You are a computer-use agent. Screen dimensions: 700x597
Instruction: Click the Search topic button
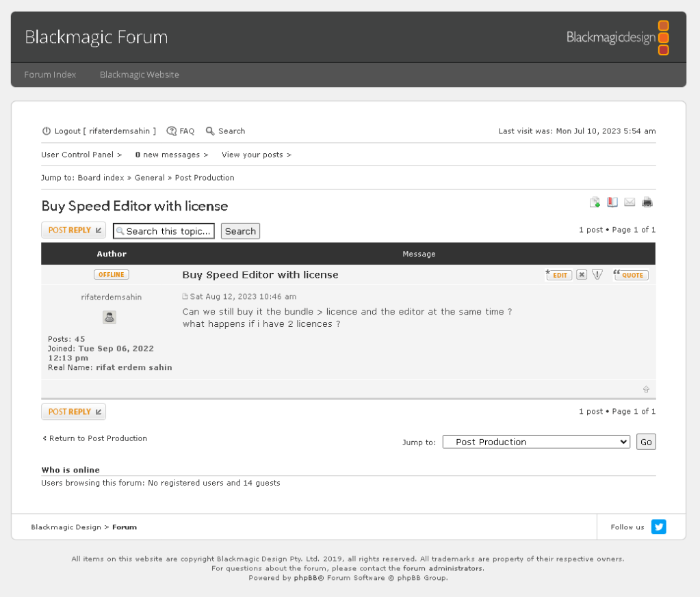(x=240, y=231)
